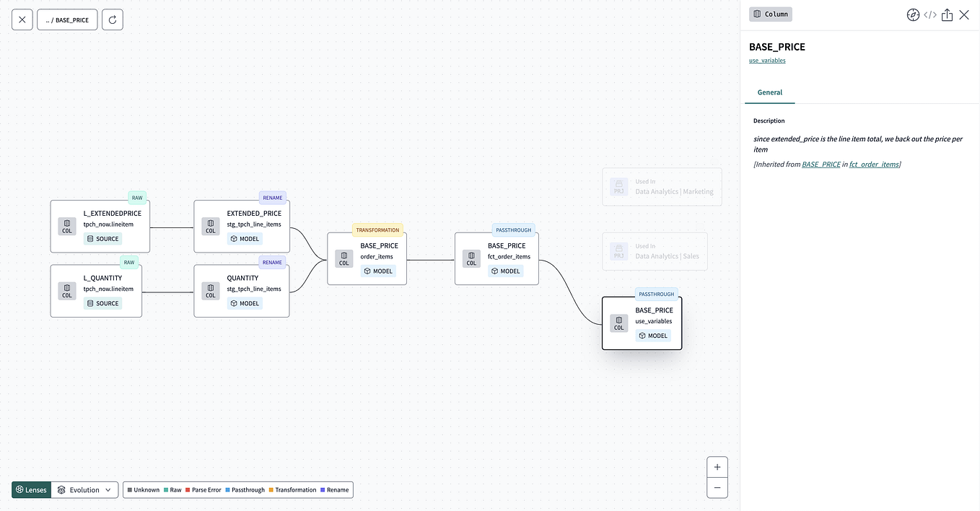Click the SOURCE badge under L_EXTENDEDPRICE
The image size is (980, 511).
tap(102, 239)
